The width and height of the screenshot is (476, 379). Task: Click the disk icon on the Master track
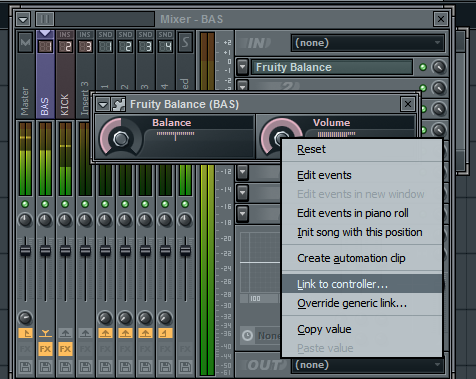[25, 367]
